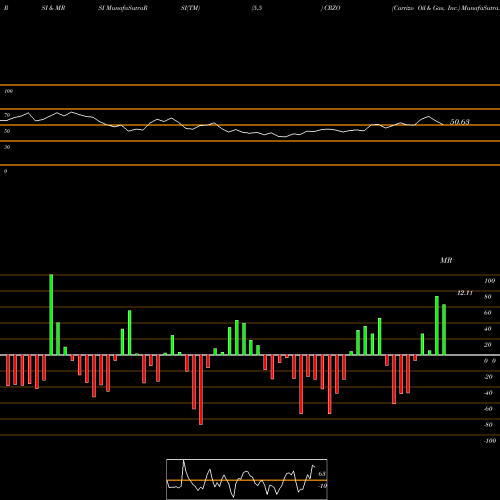Click the 0 label on RSI axis
This screenshot has height=500, width=500.
[5, 171]
